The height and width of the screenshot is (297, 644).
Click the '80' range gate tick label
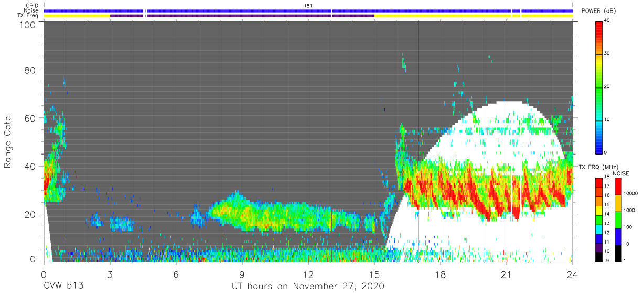point(29,70)
